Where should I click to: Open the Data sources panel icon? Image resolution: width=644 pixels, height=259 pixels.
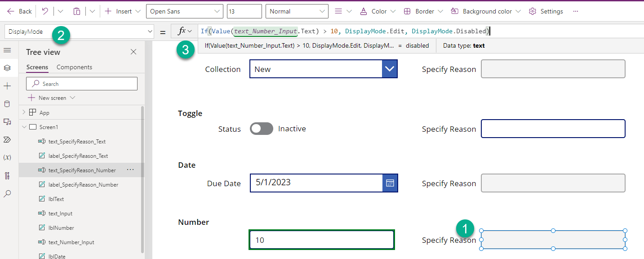coord(7,104)
